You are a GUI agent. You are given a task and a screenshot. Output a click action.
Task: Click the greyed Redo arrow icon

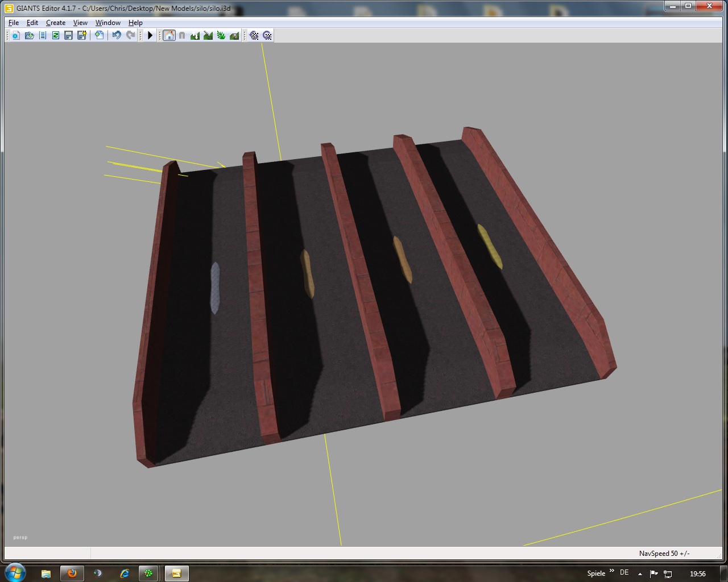pyautogui.click(x=130, y=35)
